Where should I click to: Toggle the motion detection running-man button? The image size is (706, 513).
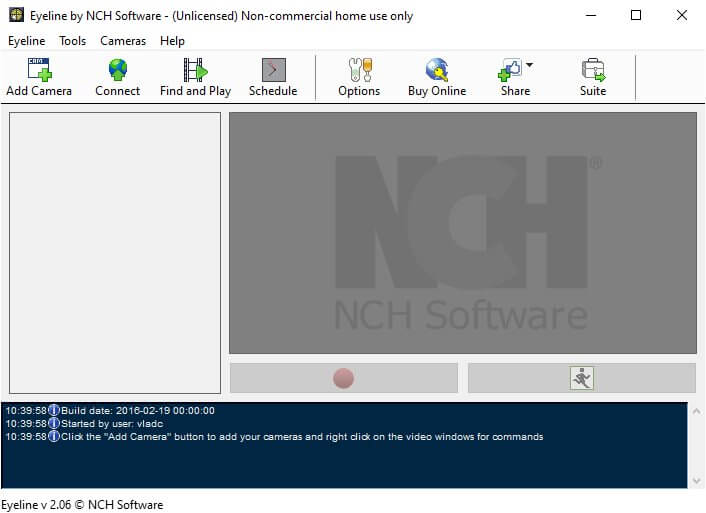click(582, 378)
